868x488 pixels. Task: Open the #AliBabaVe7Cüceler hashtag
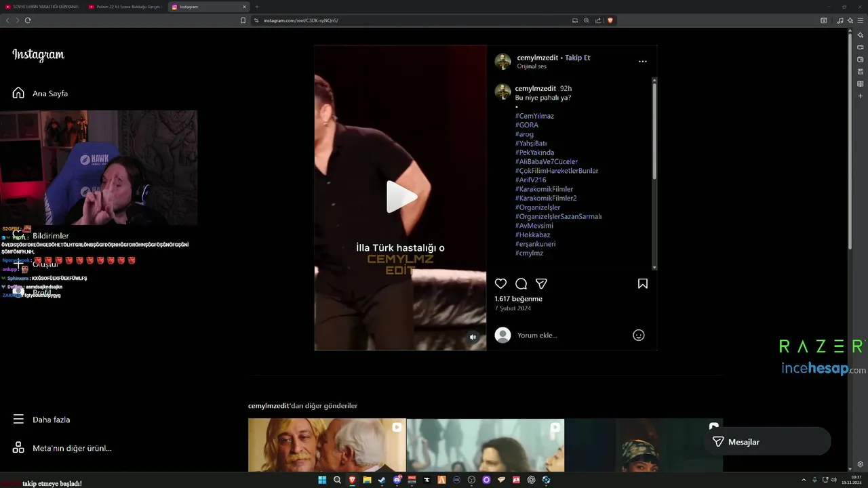pos(546,161)
